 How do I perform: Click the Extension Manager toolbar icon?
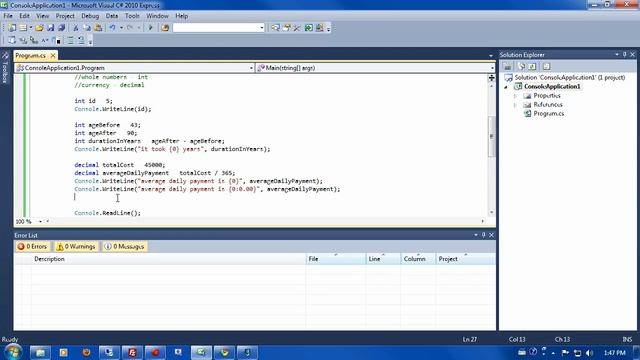tap(320, 28)
